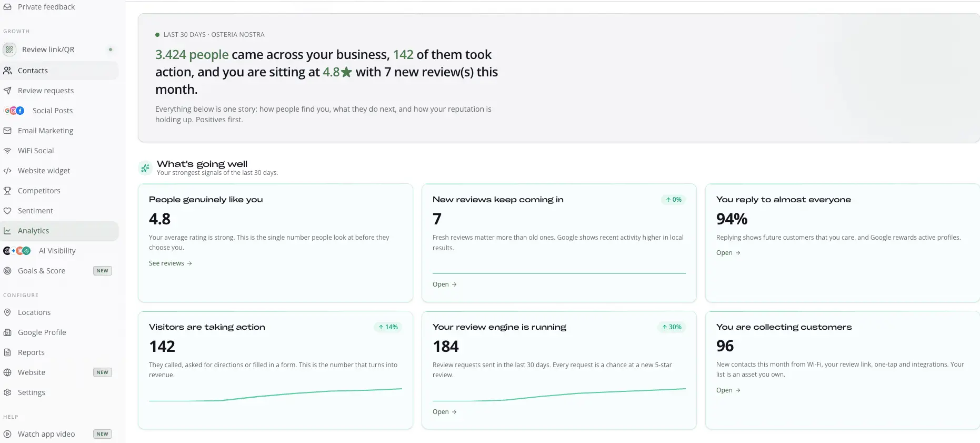Open Google Profile from Configure section
Viewport: 980px width, 443px height.
click(59, 332)
